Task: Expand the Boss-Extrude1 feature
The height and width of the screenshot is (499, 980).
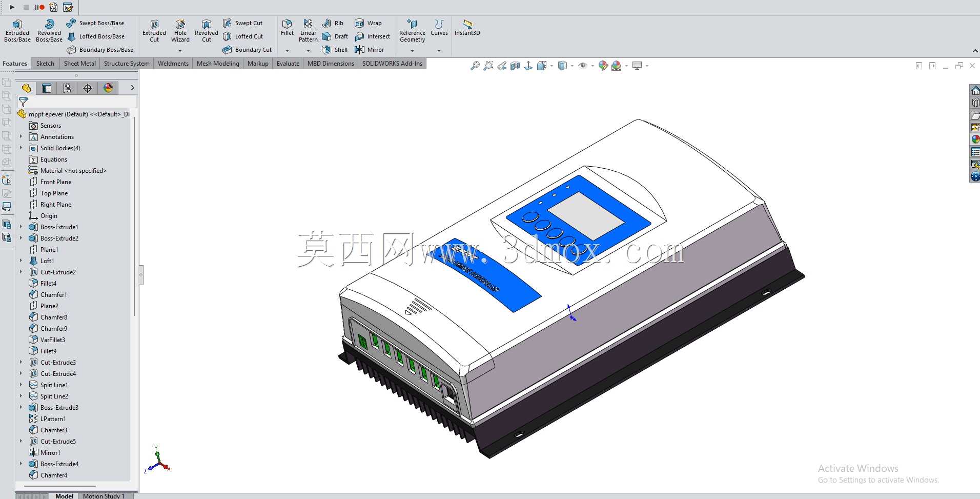Action: point(21,227)
